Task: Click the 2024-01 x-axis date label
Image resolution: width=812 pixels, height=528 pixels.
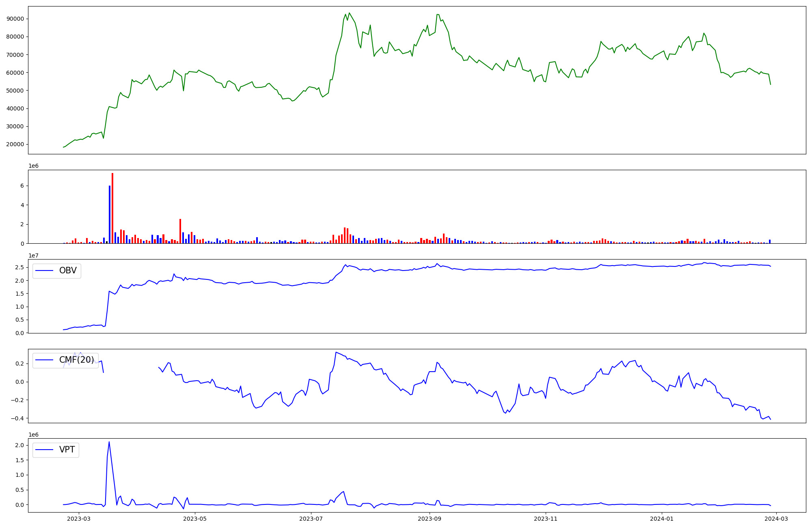Action: coord(662,519)
